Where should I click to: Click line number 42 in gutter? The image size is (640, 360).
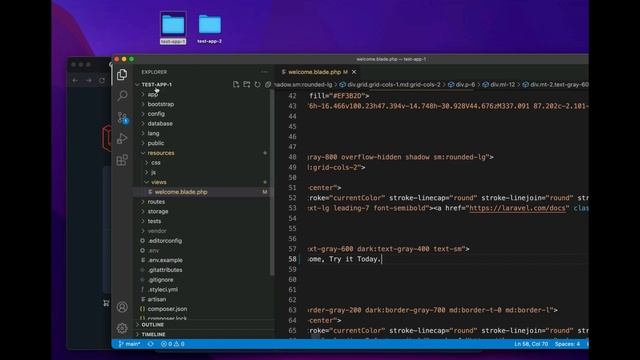pyautogui.click(x=292, y=96)
